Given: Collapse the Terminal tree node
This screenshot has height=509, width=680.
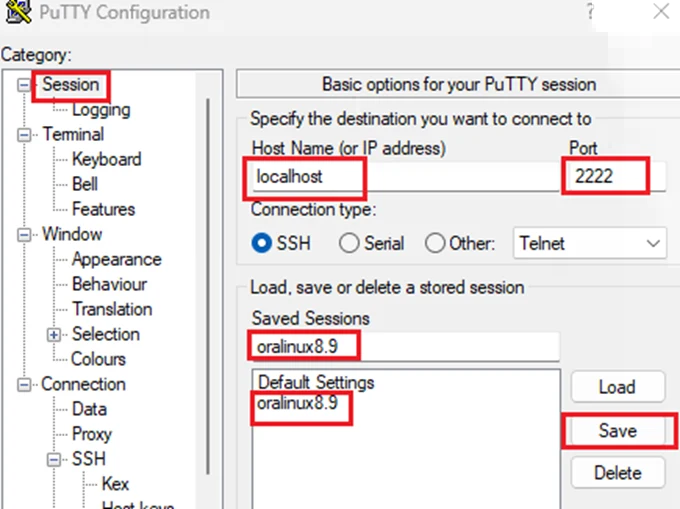Looking at the screenshot, I should coord(24,135).
